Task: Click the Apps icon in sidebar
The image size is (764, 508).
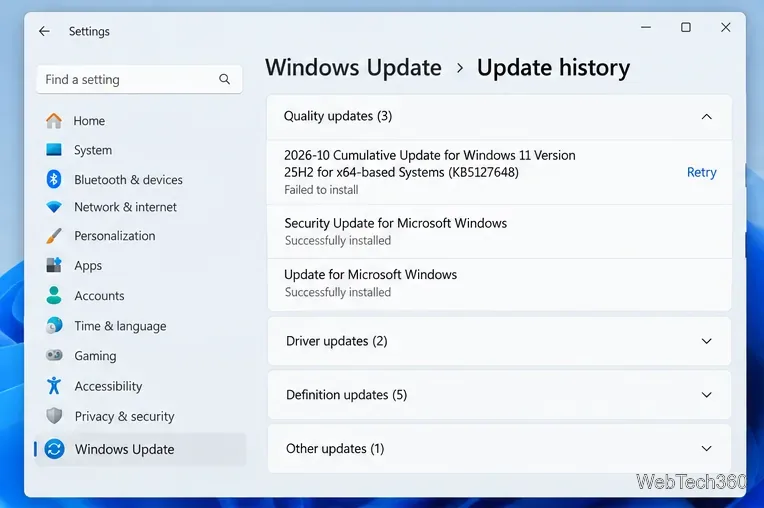Action: pyautogui.click(x=54, y=265)
